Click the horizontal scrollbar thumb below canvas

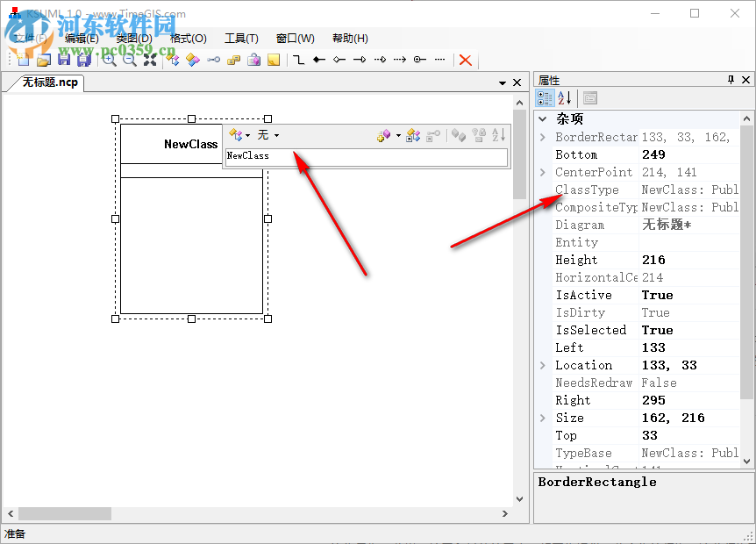point(65,513)
